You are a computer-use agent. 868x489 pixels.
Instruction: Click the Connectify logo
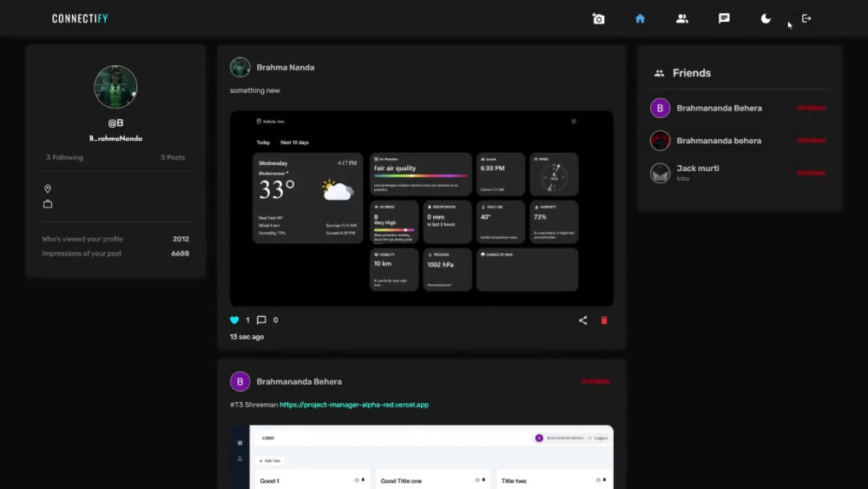coord(80,19)
